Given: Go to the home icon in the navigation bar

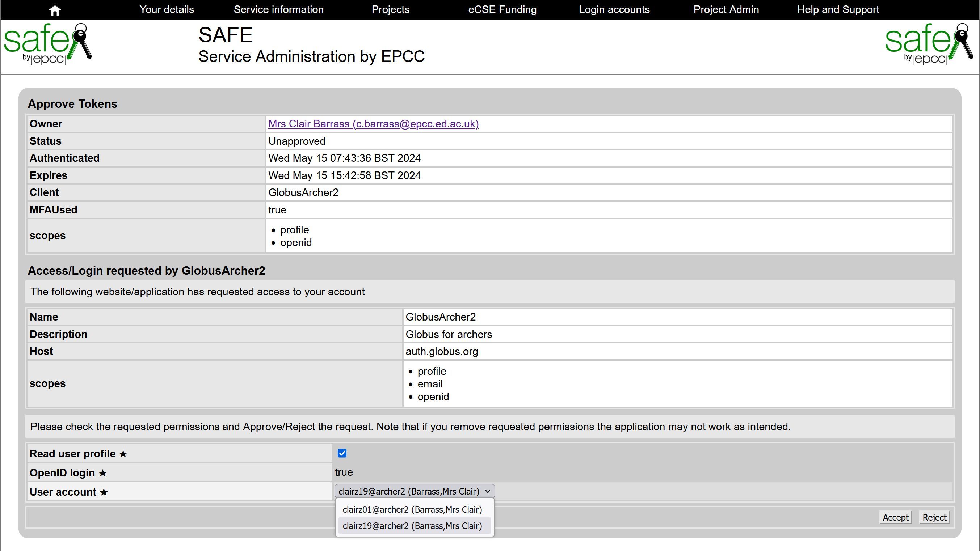Looking at the screenshot, I should coord(55,10).
